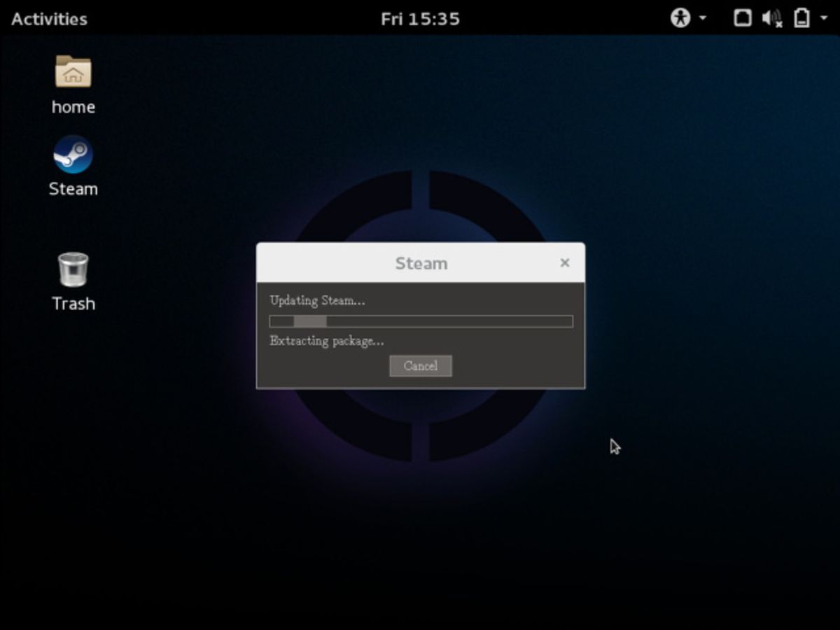
Task: Click the "home" label under folder icon
Action: tap(73, 107)
